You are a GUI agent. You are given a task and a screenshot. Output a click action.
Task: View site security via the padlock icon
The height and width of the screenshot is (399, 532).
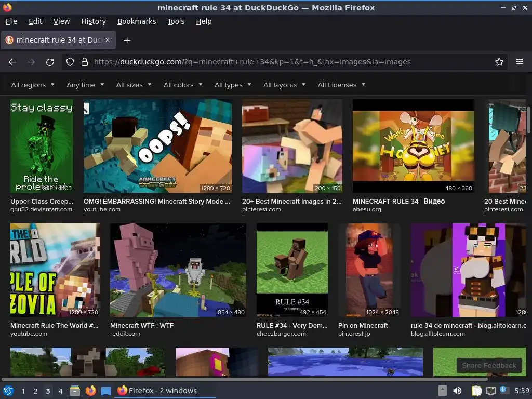pos(85,62)
